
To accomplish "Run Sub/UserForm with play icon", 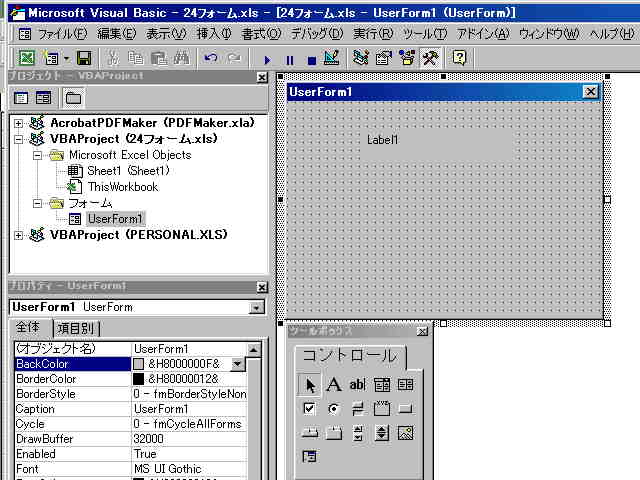I will [267, 60].
